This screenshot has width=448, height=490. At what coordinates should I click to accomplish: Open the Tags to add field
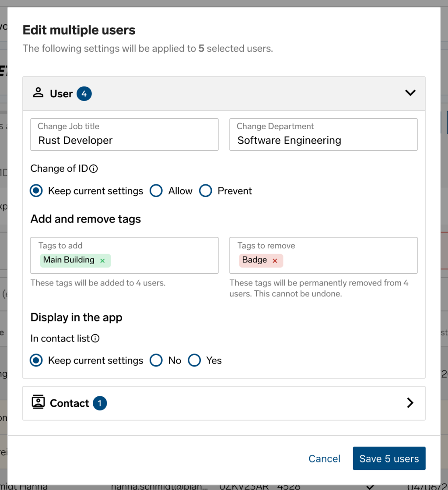click(x=162, y=260)
